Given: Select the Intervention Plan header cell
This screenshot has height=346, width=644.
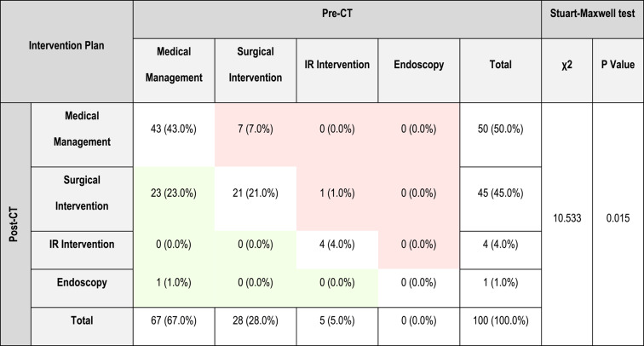Looking at the screenshot, I should point(66,46).
